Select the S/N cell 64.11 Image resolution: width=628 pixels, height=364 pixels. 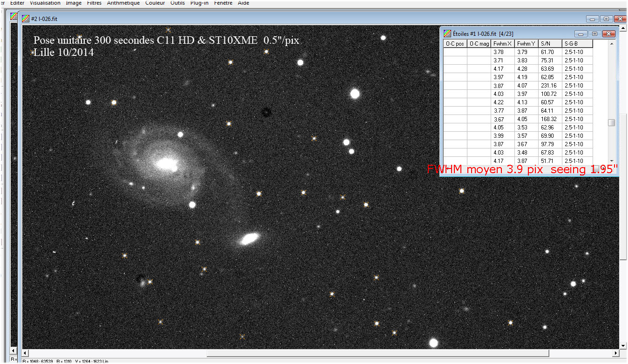(551, 111)
